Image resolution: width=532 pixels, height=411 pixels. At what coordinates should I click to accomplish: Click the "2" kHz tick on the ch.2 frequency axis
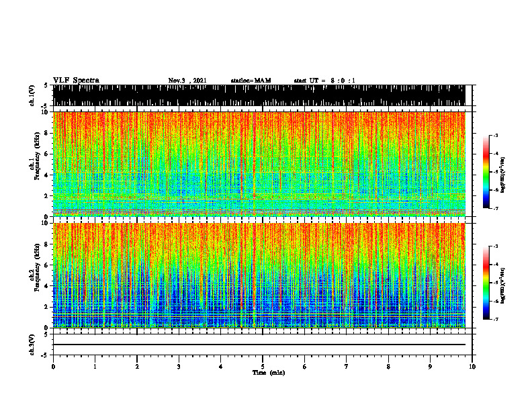point(46,307)
